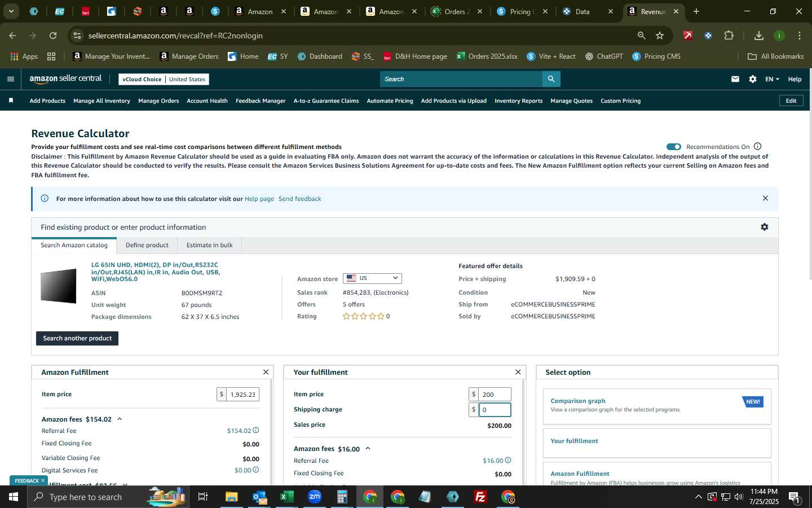
Task: Select the Comparison graph option
Action: 656,406
